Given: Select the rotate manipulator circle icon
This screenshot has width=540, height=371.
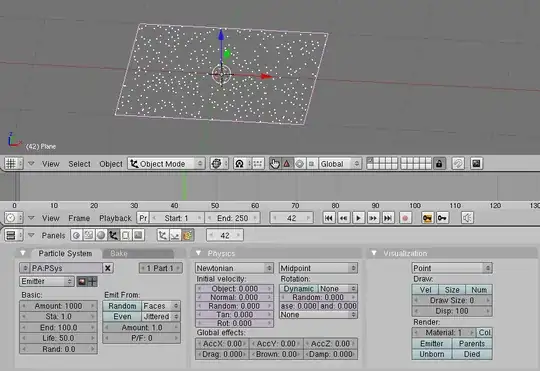Looking at the screenshot, I should 299,164.
